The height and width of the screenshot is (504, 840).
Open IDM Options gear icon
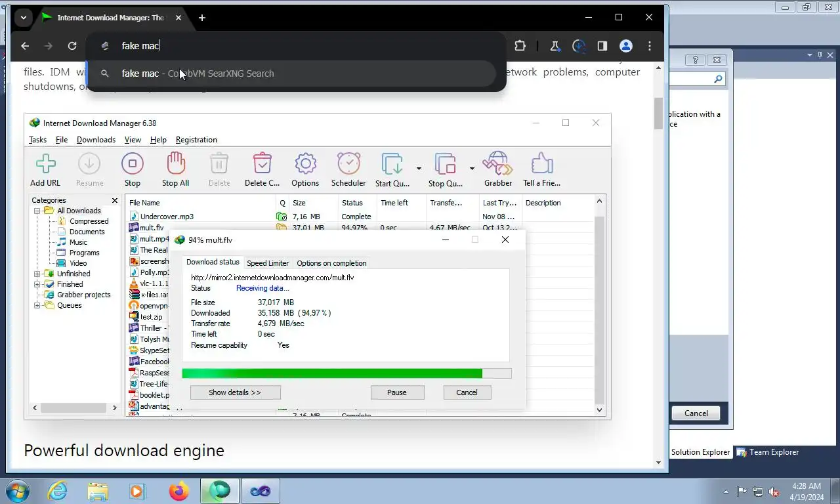305,163
